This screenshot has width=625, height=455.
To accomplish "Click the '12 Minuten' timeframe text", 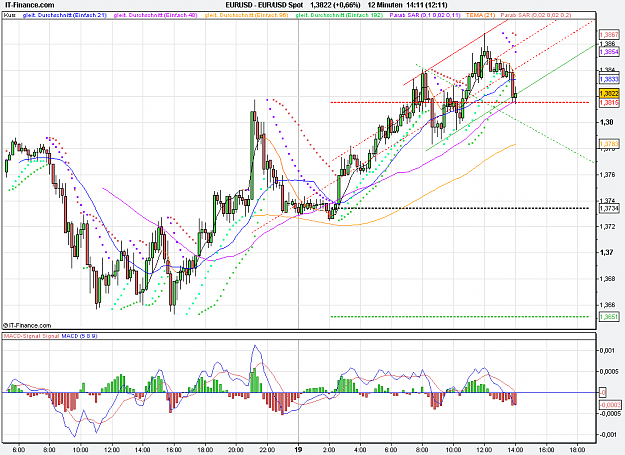I will pos(385,5).
